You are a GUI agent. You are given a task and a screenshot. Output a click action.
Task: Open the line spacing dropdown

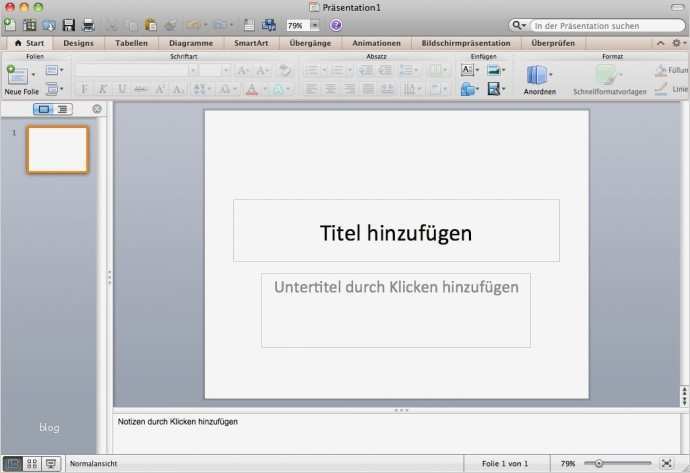pos(408,70)
